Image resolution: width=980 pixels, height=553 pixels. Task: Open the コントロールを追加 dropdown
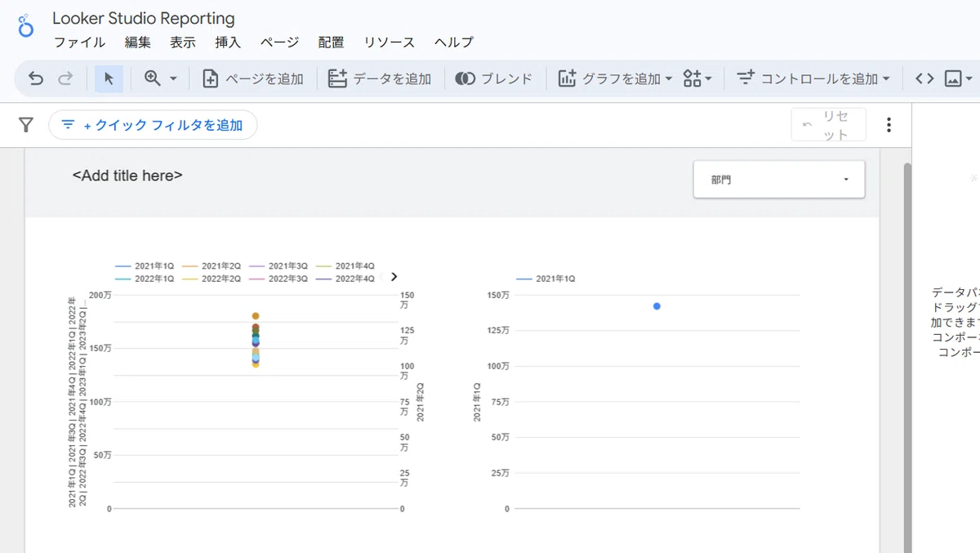tap(813, 78)
